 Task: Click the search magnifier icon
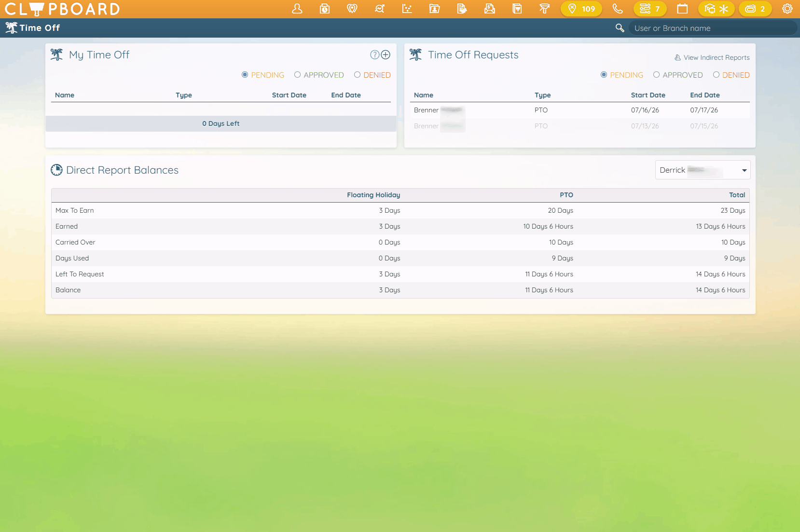click(620, 28)
